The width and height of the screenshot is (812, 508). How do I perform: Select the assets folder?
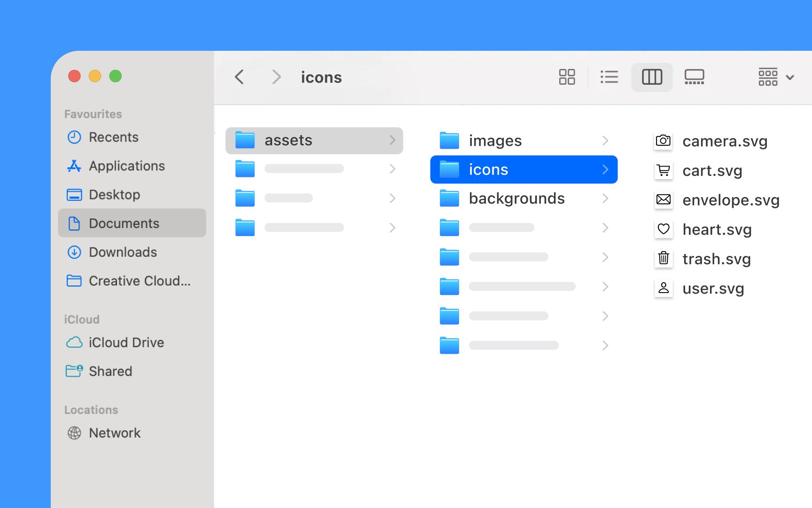(x=288, y=140)
